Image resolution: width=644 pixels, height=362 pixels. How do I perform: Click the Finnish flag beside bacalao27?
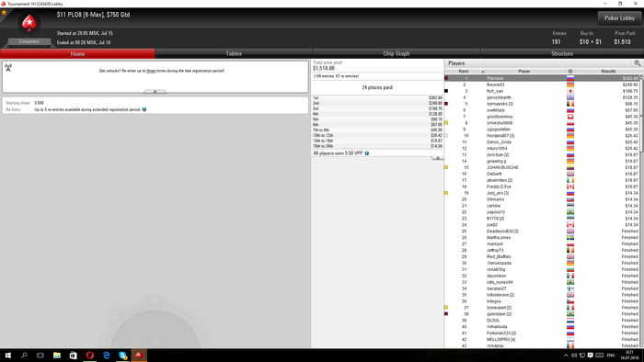570,288
